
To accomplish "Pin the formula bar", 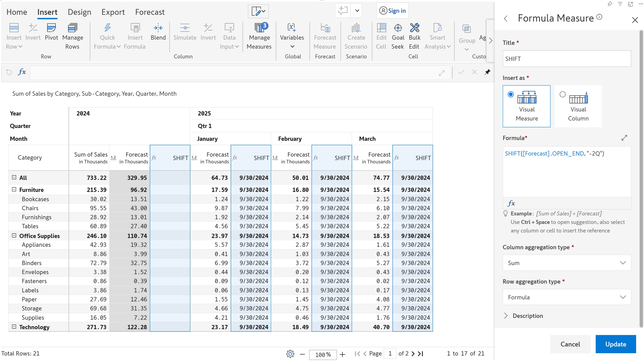I will 487,72.
